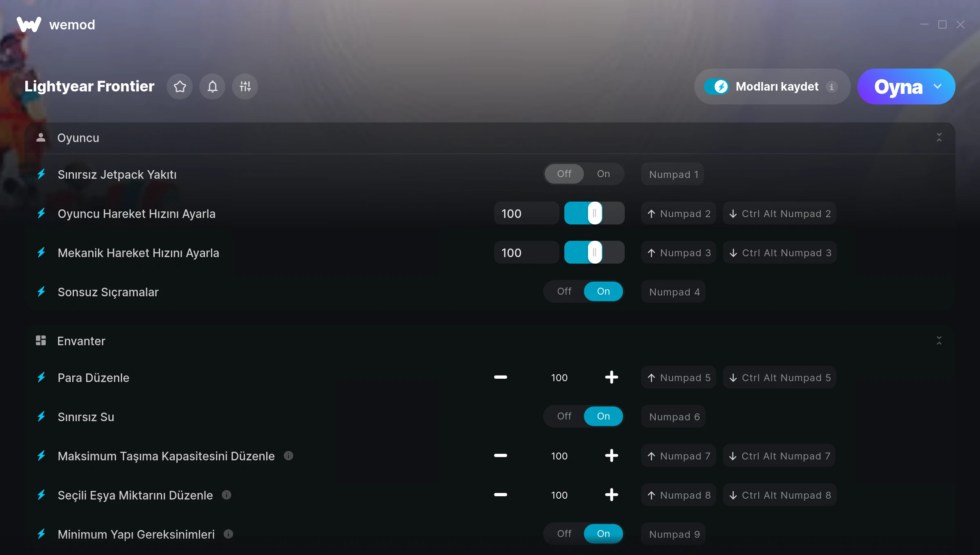Click info icon beside Modları kaydet
The image size is (980, 555).
tap(831, 87)
